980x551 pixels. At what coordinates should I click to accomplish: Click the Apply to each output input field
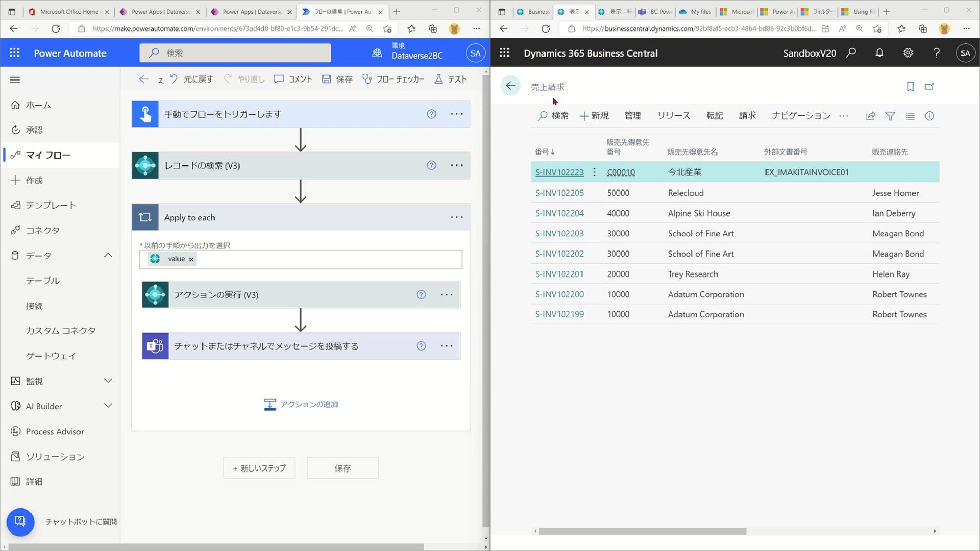point(301,259)
